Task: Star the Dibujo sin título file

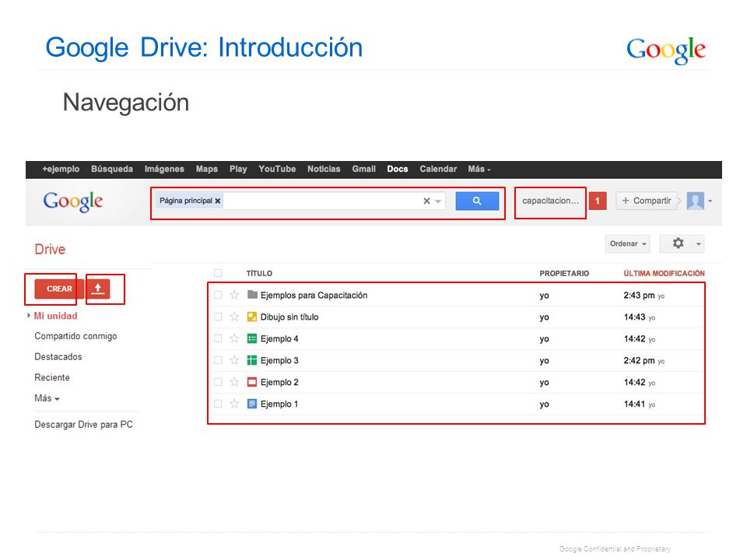Action: click(234, 317)
